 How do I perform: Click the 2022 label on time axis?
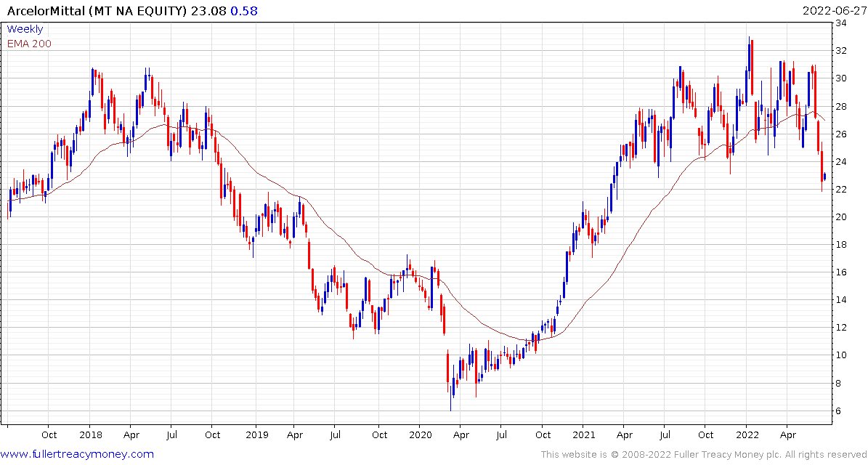pos(747,435)
